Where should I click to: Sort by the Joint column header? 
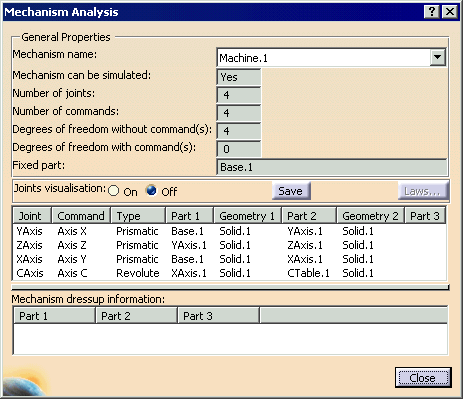coord(32,216)
